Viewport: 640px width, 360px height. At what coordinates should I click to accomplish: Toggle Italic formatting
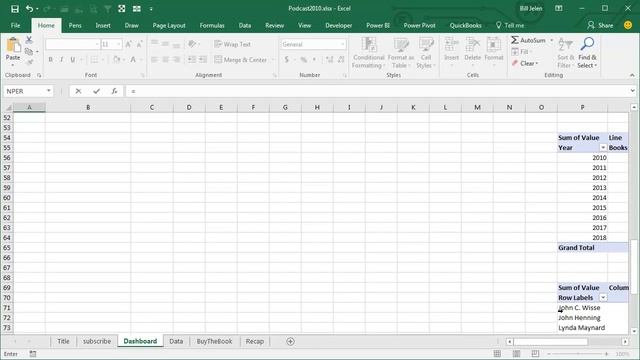tap(62, 60)
